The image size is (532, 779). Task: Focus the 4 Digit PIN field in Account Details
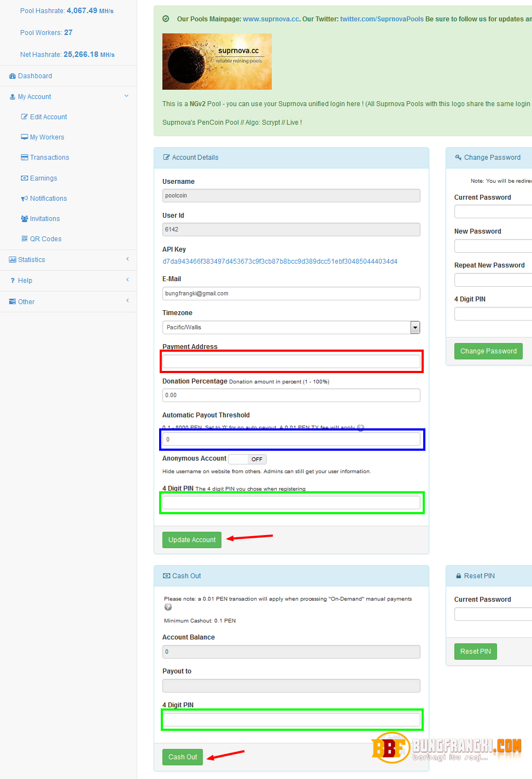click(291, 502)
